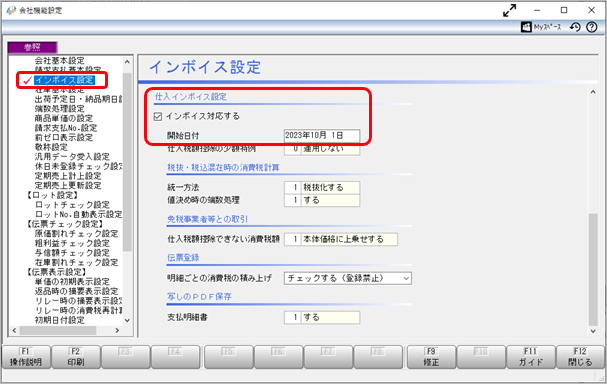Click the 仕入税額控除の少額特例 value field

(x=322, y=149)
